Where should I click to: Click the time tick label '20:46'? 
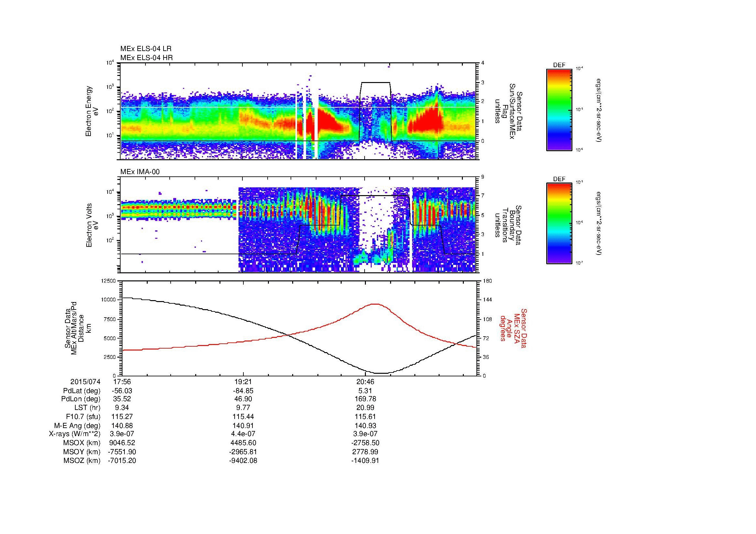pos(365,382)
